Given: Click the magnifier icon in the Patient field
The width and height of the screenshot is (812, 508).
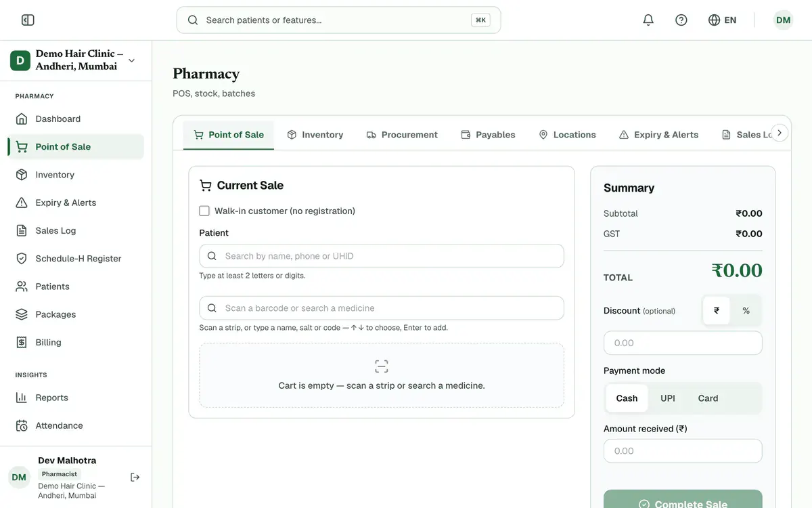Looking at the screenshot, I should tap(212, 256).
